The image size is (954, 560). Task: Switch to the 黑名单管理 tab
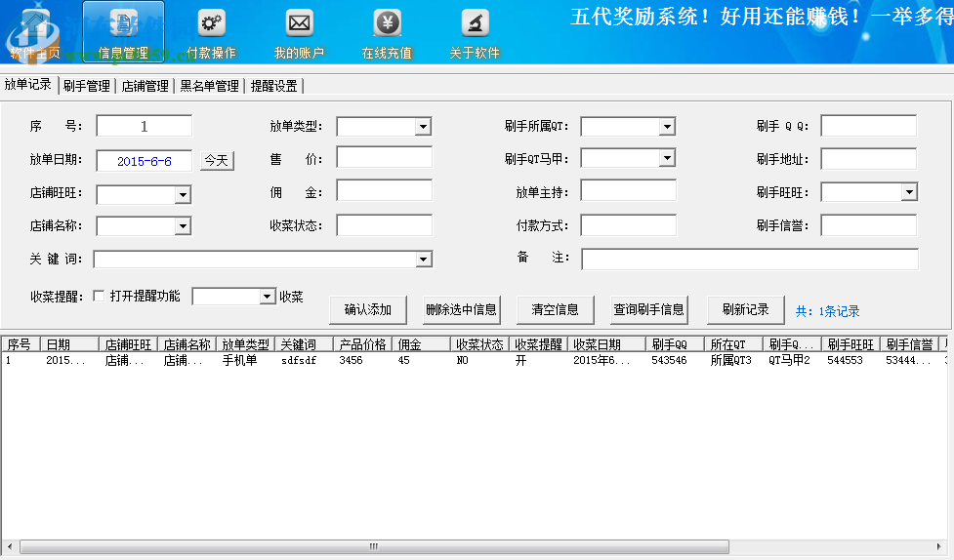(x=209, y=86)
